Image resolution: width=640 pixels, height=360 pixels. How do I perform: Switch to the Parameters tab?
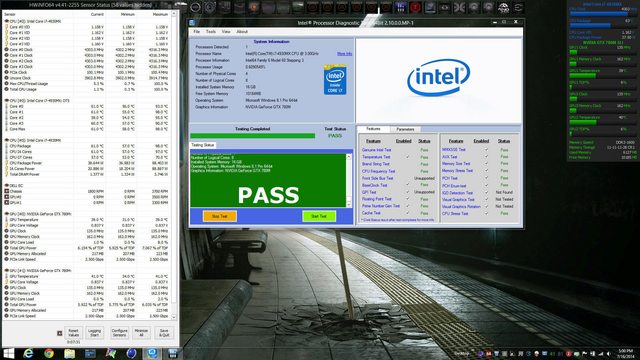click(x=405, y=129)
